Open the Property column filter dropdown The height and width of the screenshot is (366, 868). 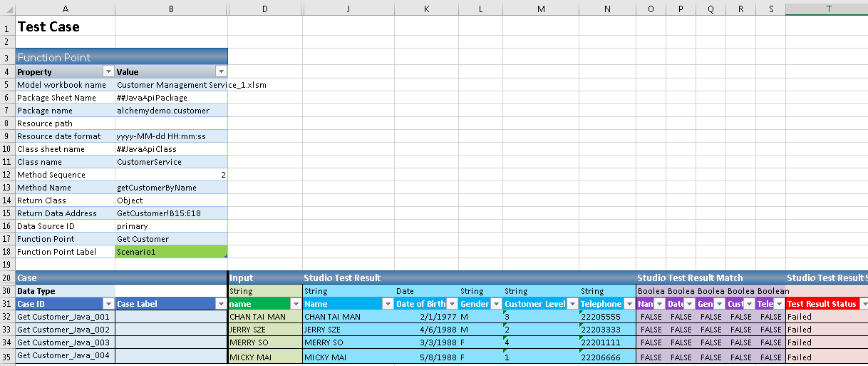pos(108,72)
